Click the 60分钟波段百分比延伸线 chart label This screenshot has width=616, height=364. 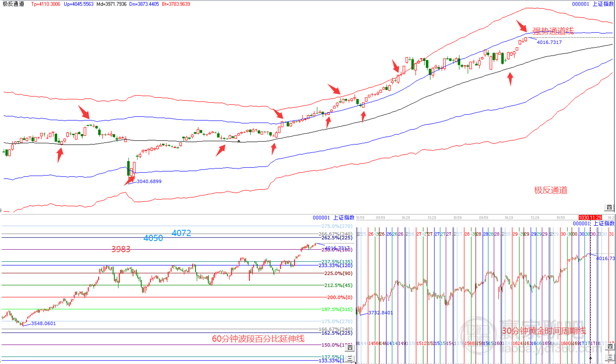click(258, 339)
